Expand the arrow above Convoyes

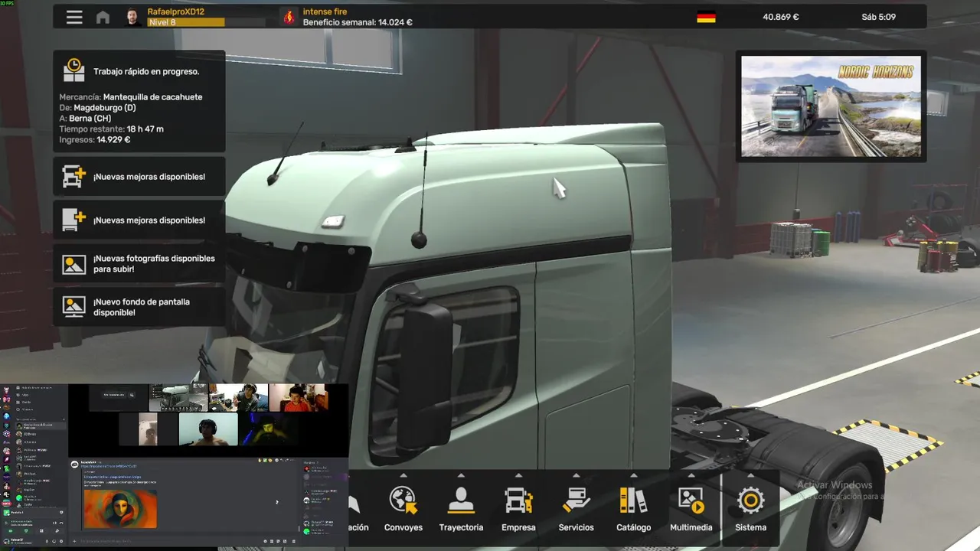click(403, 475)
